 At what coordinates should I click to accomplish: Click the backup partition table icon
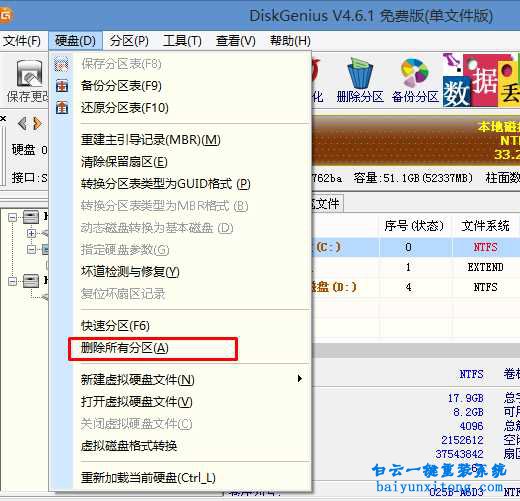point(62,86)
